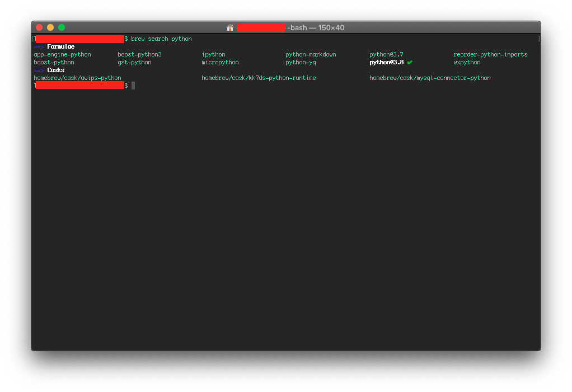Click the python-markdown formula entry
572x392 pixels.
(x=311, y=55)
